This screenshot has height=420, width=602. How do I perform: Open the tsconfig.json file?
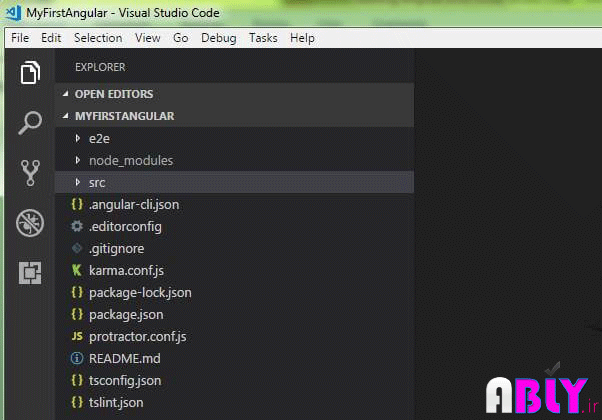tap(125, 381)
